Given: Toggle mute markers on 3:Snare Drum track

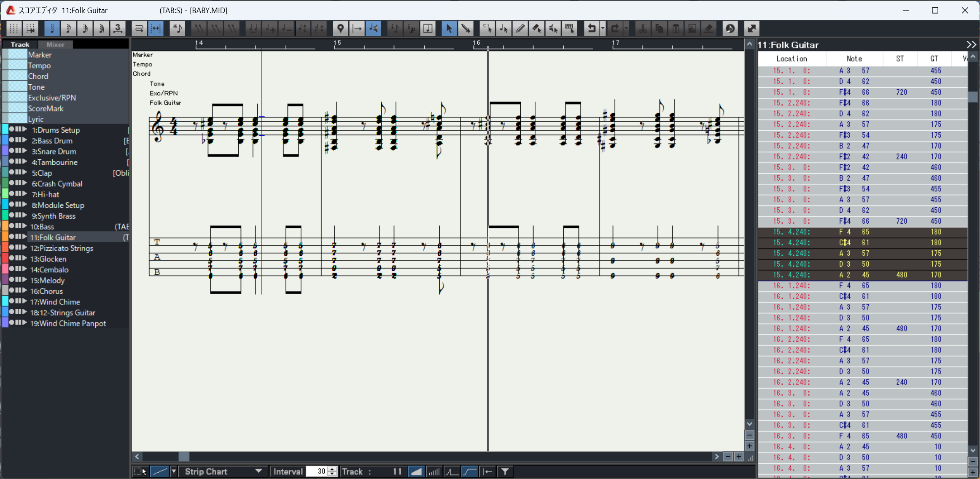Looking at the screenshot, I should point(17,151).
